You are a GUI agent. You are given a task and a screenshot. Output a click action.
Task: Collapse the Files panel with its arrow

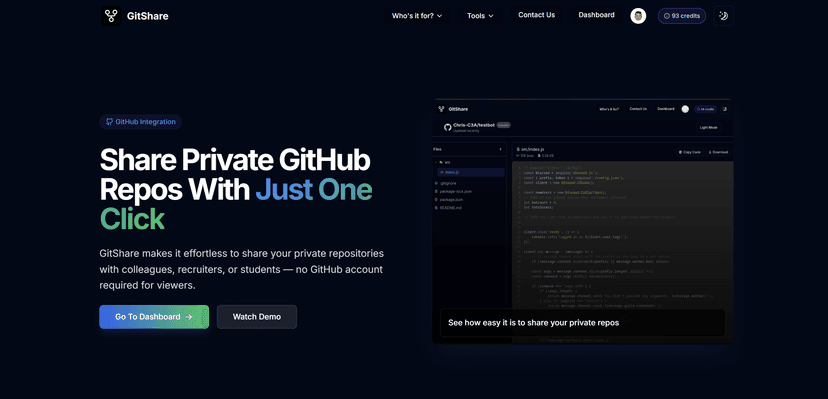501,149
